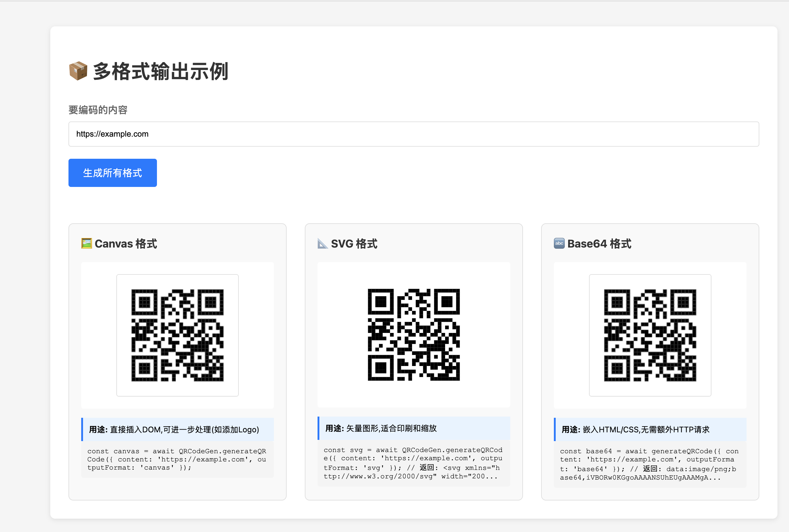Click the base64 code snippet block
Image resolution: width=789 pixels, height=532 pixels.
(650, 464)
